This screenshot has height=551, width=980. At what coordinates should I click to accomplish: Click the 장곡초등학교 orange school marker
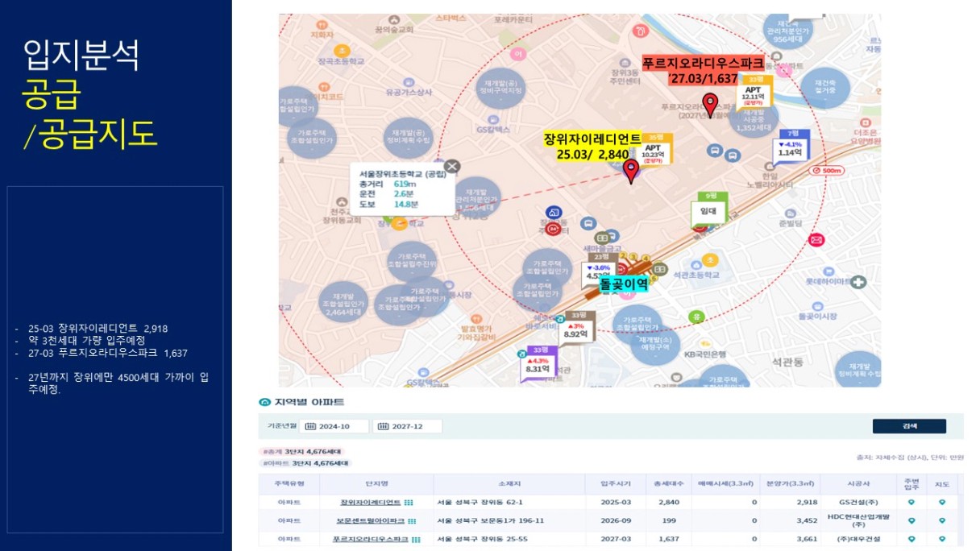coord(342,50)
